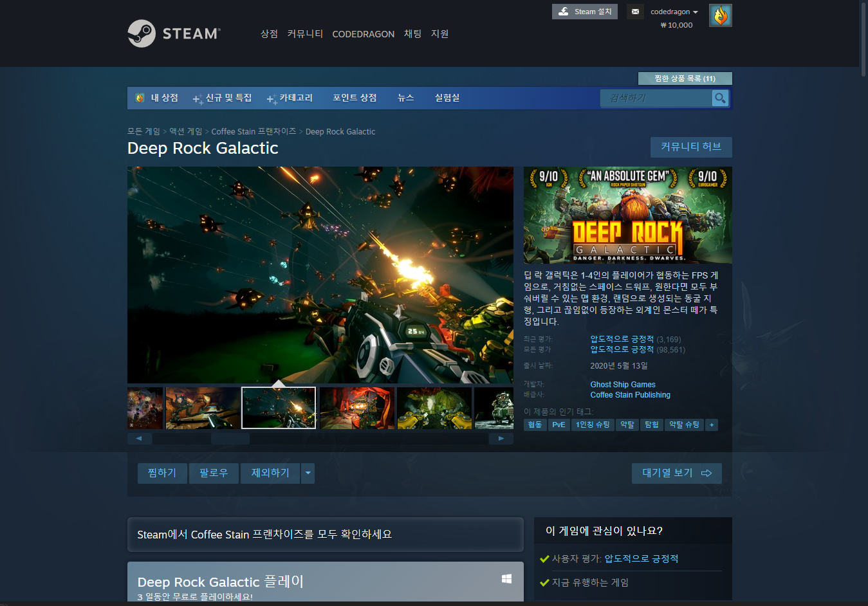Click the 내 상점 badge icon
The height and width of the screenshot is (606, 868).
click(140, 98)
